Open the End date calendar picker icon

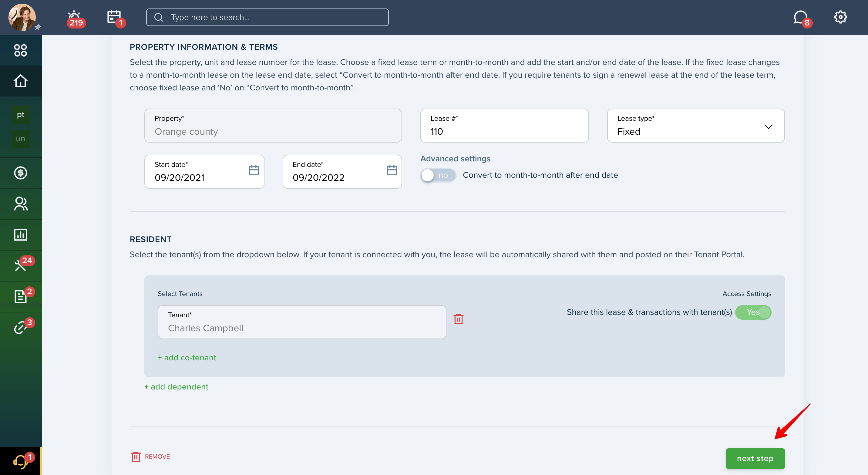[392, 170]
